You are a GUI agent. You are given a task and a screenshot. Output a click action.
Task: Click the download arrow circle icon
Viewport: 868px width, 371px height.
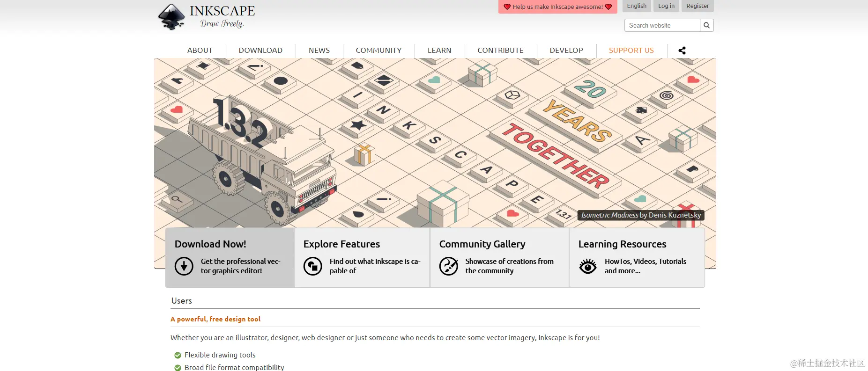184,266
